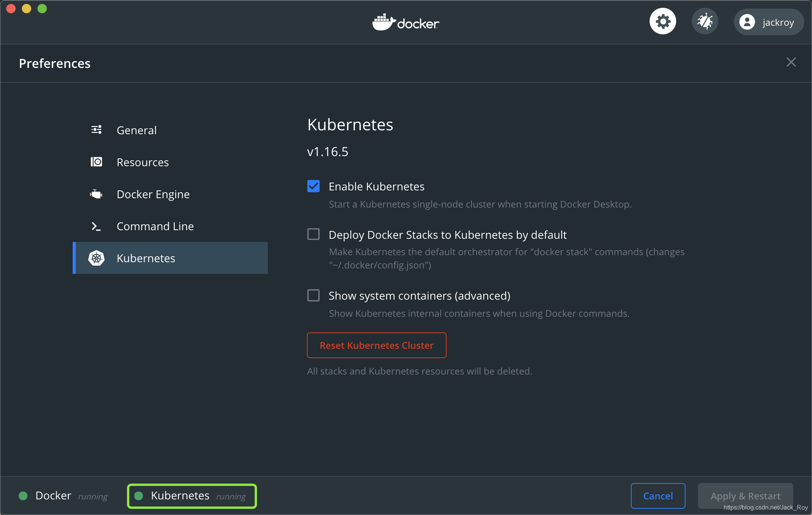812x515 pixels.
Task: Click the Kubernetes running status label
Action: [231, 497]
